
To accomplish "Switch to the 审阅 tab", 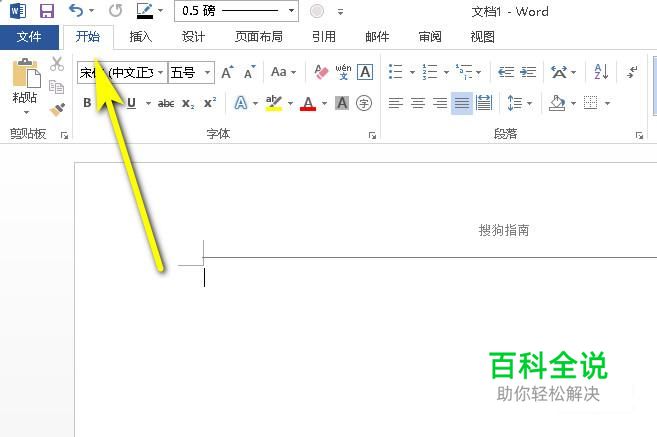I will pyautogui.click(x=429, y=37).
